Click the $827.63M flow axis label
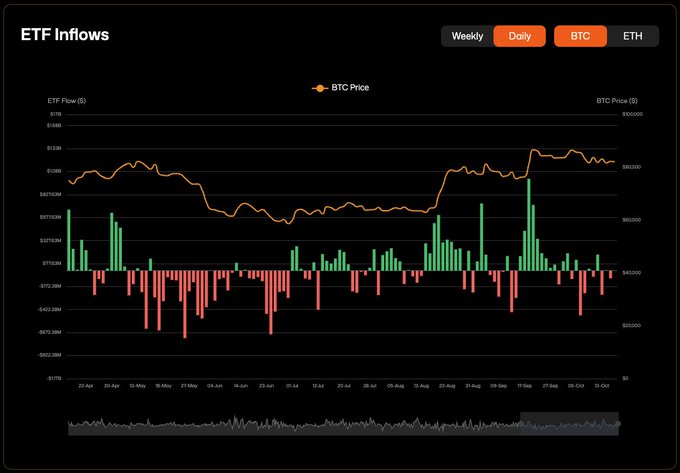680x473 pixels. coord(53,195)
